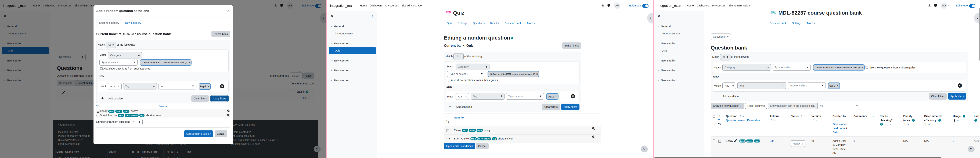Open Category filter dropdown on Editing random question page
This screenshot has height=158, width=980.
[x=472, y=67]
